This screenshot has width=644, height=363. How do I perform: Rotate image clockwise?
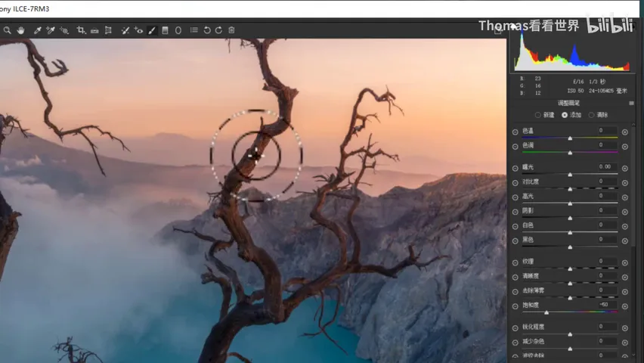click(x=219, y=30)
